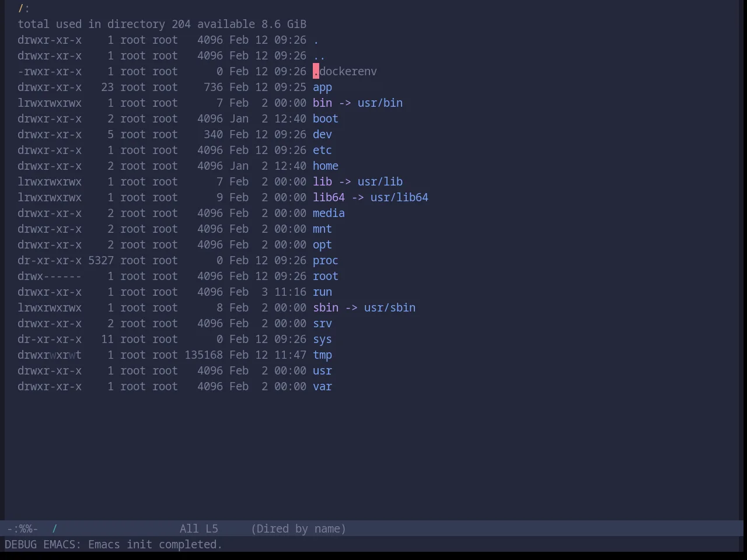Click the symlink target usr/lib64

(x=399, y=197)
